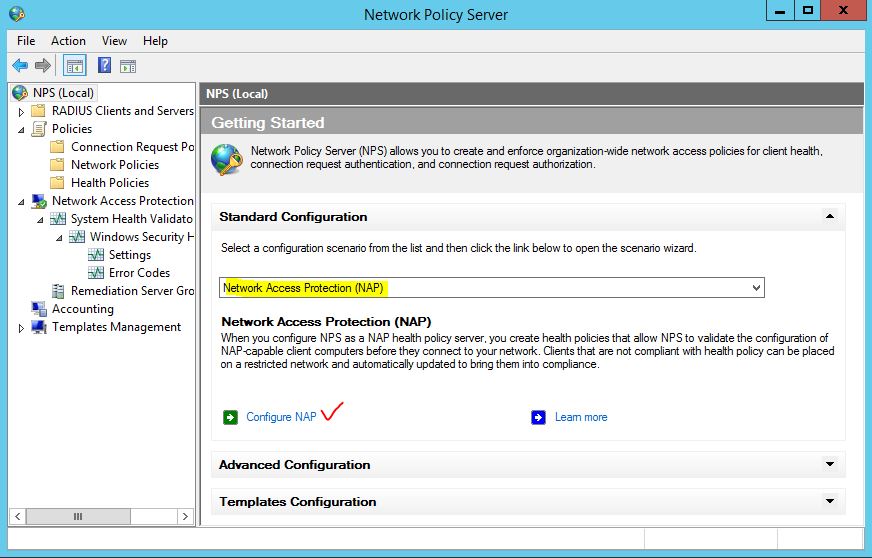Expand the RADIUS Clients and Servers node
Screen dimensions: 872x558
pyautogui.click(x=21, y=112)
